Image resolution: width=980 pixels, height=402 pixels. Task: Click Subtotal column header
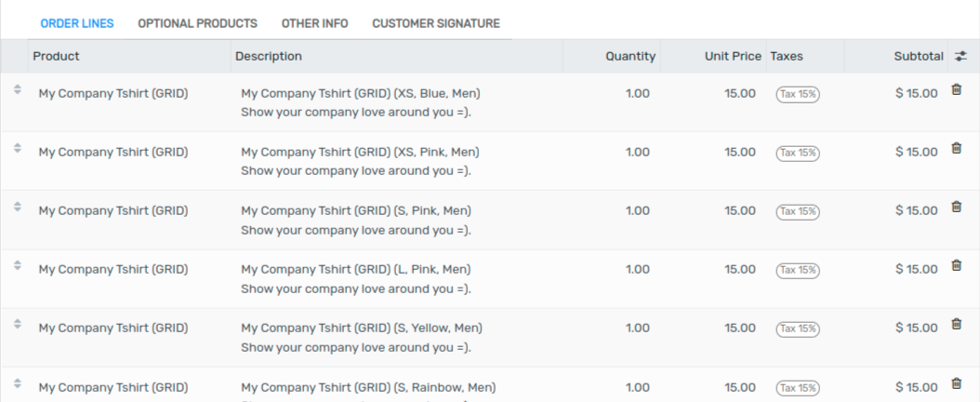(x=919, y=56)
